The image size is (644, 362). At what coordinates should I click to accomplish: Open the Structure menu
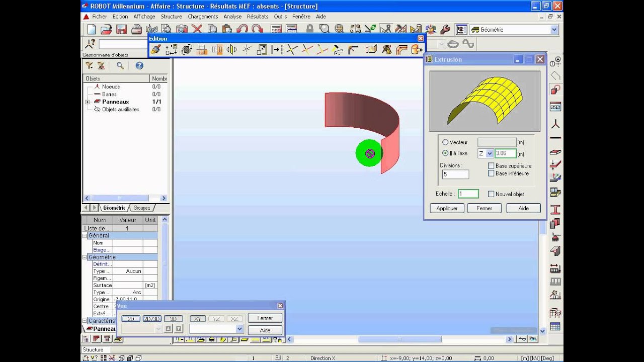coord(171,17)
